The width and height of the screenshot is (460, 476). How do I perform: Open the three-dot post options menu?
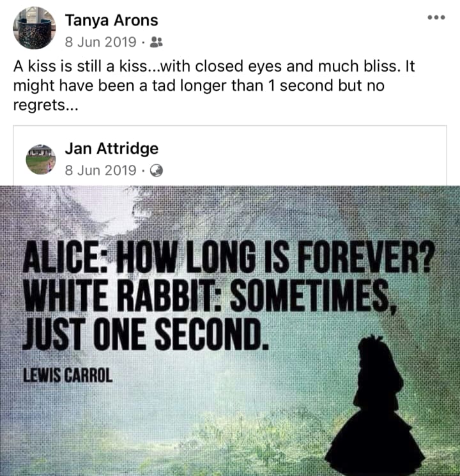[436, 17]
